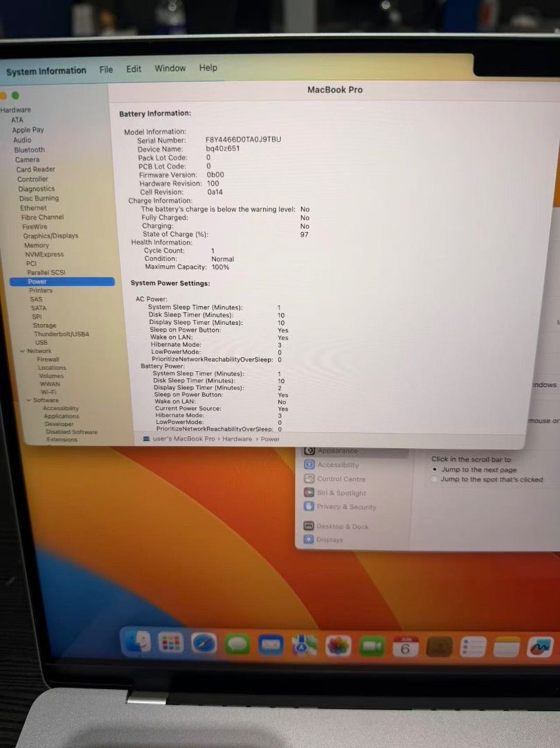The height and width of the screenshot is (748, 560).
Task: Open the Help menu
Action: 208,68
